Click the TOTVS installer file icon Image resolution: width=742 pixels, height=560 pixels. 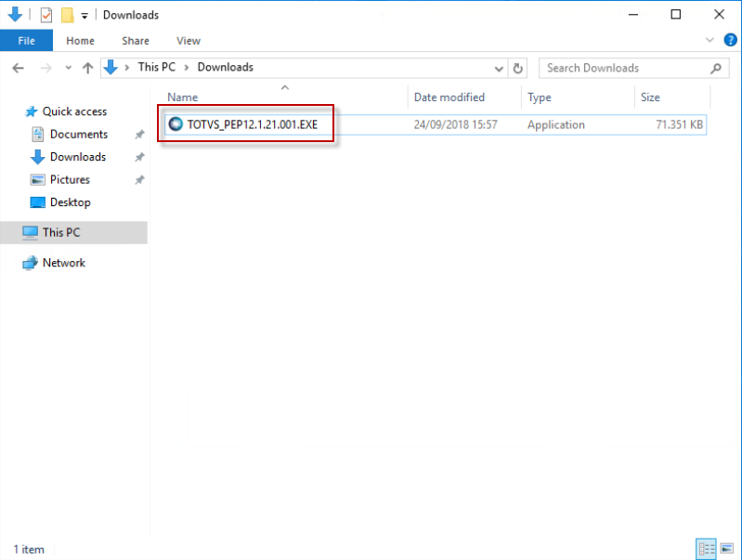(176, 124)
